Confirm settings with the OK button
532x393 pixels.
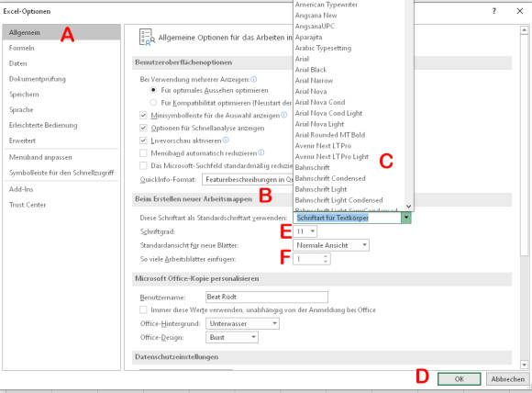click(x=459, y=378)
